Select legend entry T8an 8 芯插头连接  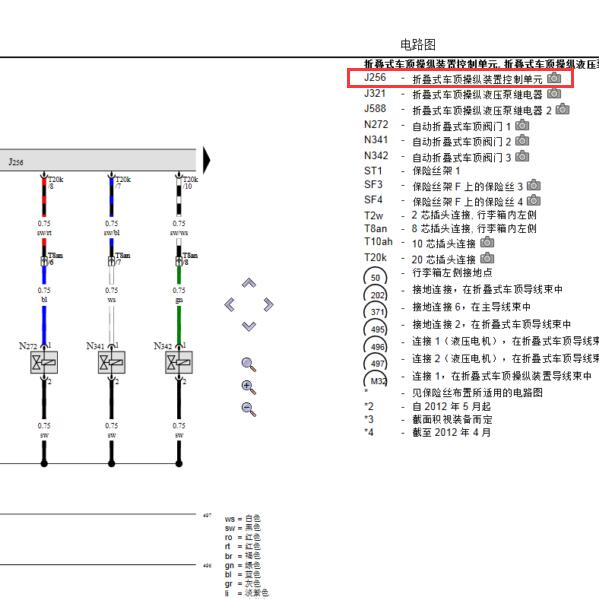coord(450,228)
